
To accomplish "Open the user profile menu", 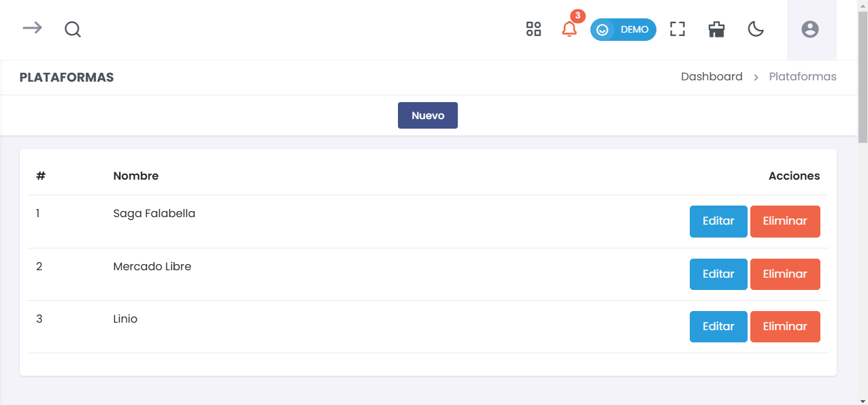I will 809,29.
